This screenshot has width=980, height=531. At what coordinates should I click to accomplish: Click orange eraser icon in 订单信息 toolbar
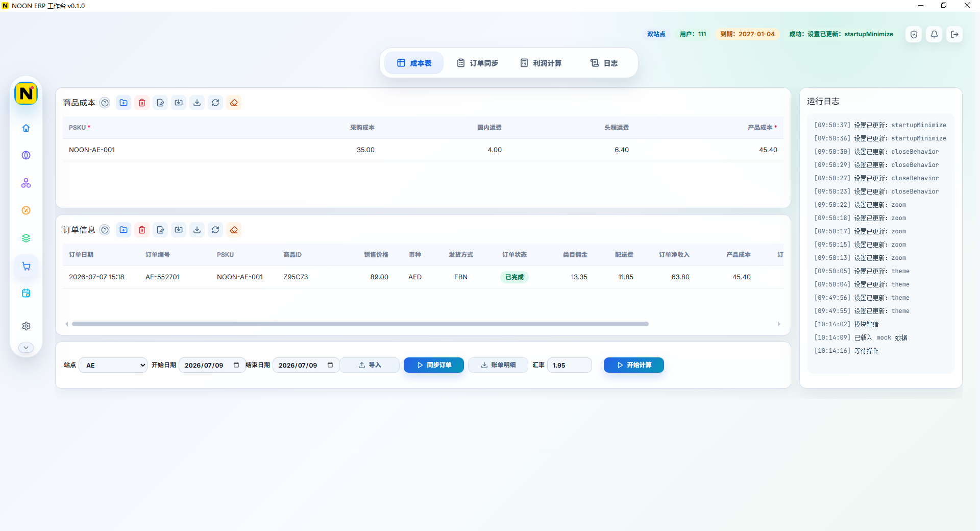(x=234, y=230)
